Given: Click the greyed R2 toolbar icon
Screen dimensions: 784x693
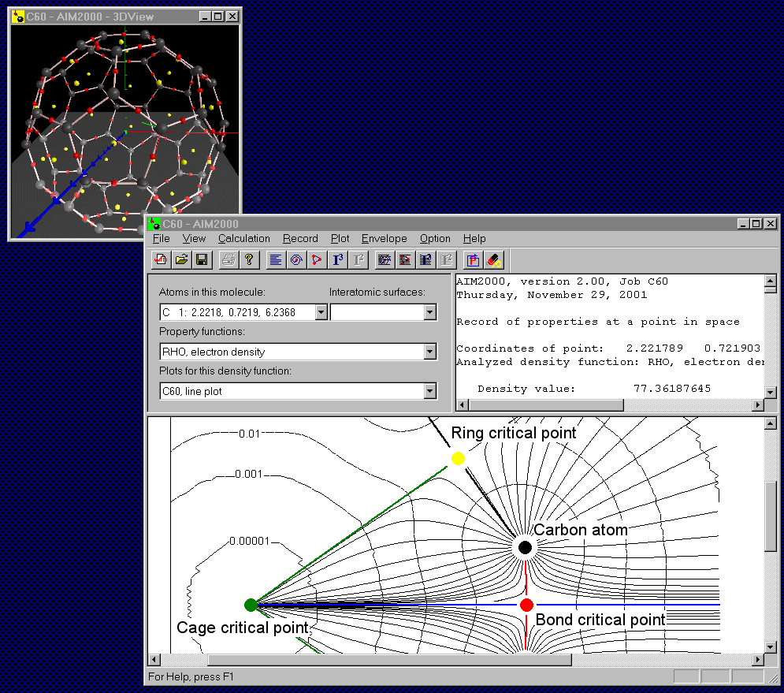Looking at the screenshot, I should 359,259.
